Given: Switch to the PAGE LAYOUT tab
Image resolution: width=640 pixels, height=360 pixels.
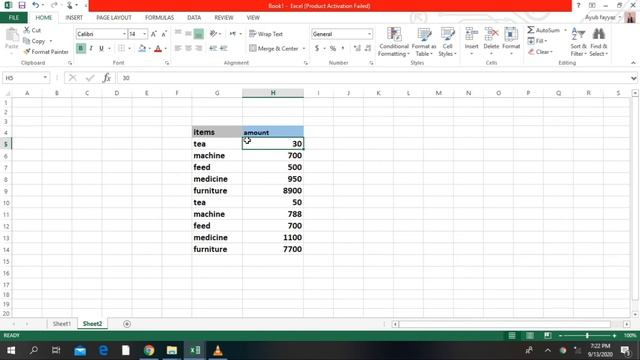Looking at the screenshot, I should pos(114,18).
